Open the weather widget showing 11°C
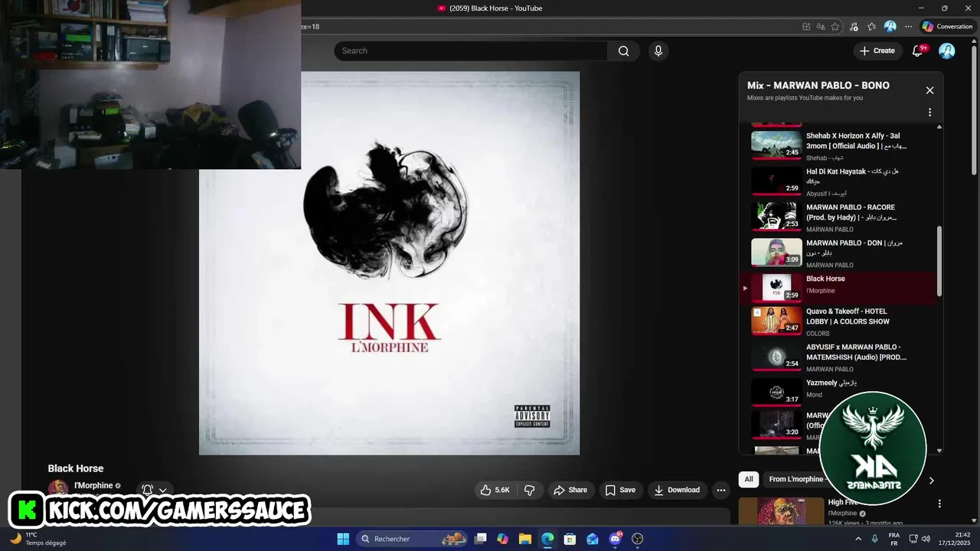The width and height of the screenshot is (980, 551). (38, 539)
